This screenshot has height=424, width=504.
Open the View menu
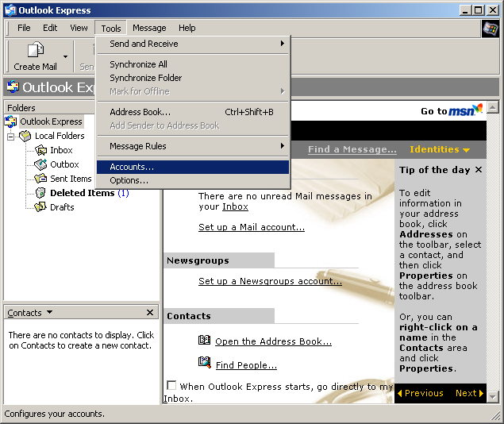(79, 28)
